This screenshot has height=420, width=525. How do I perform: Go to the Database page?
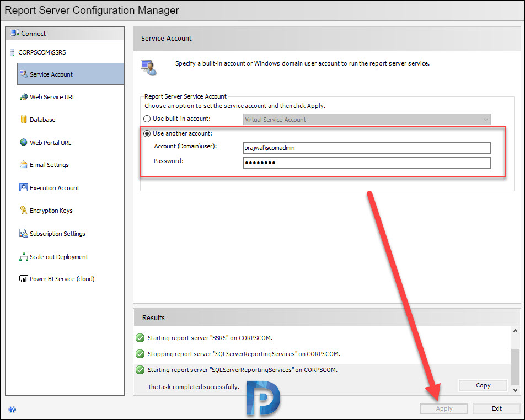click(42, 120)
